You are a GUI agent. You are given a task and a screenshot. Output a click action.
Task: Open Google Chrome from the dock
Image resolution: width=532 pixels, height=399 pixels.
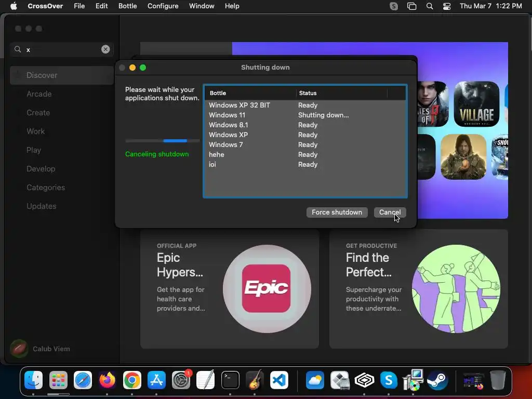(x=132, y=380)
